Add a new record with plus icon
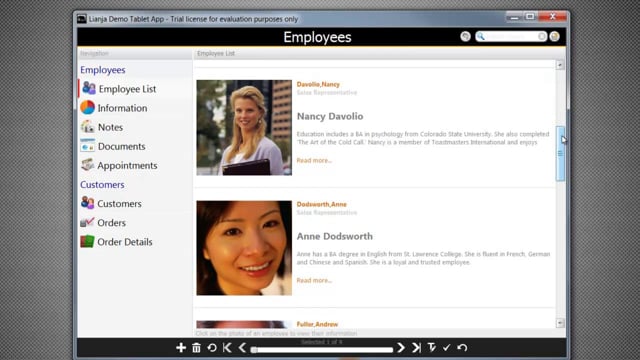This screenshot has width=640, height=360. [x=181, y=347]
